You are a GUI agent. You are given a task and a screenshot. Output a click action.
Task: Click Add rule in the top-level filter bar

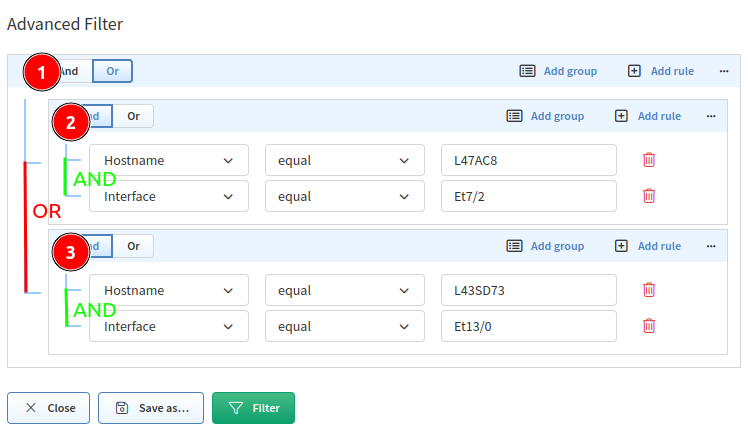tap(661, 71)
